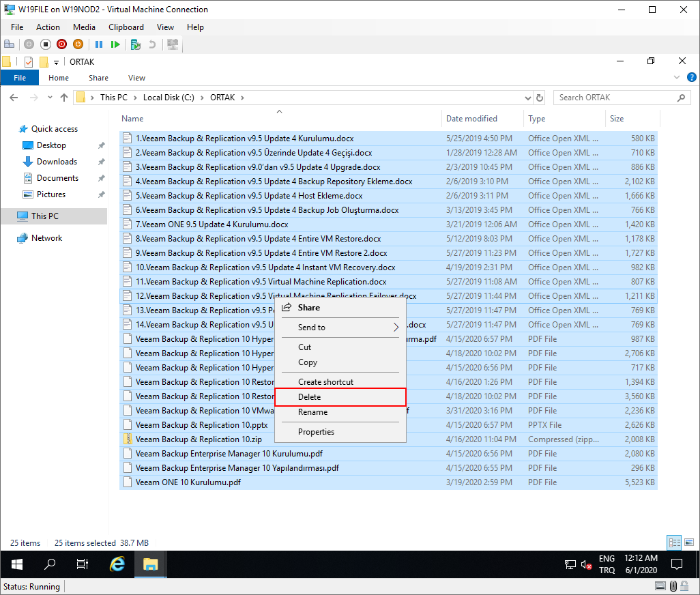Pause the virtual machine
Viewport: 700px width, 595px height.
[x=99, y=44]
